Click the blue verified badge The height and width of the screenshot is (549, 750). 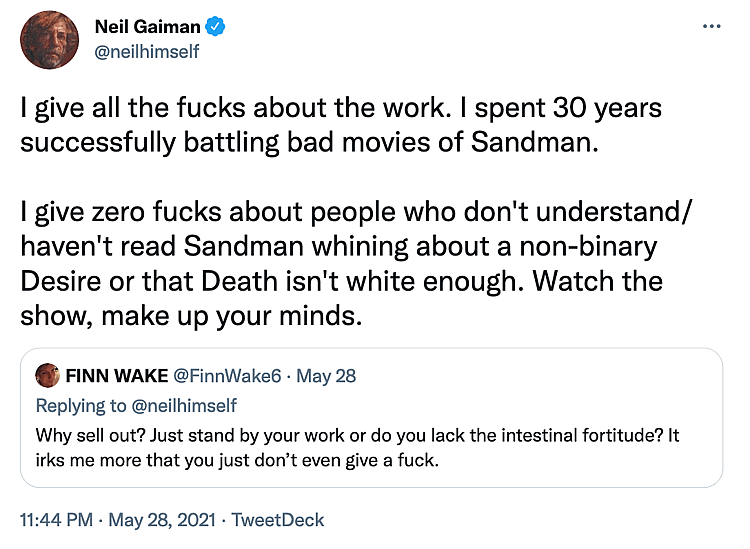[x=213, y=26]
